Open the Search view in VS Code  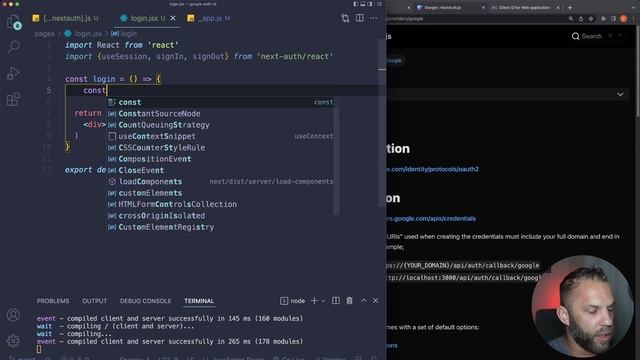[13, 47]
